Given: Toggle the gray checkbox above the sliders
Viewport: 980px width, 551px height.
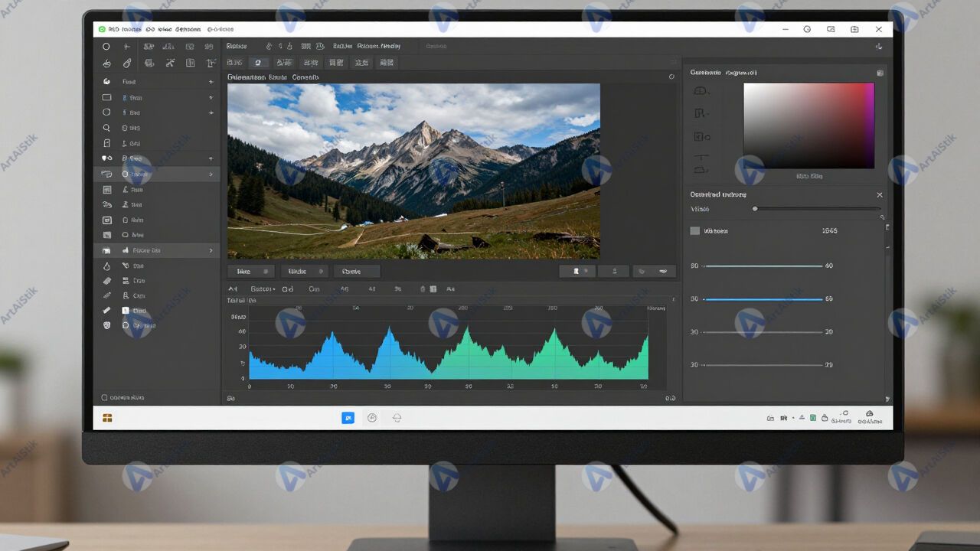Looking at the screenshot, I should [x=694, y=230].
